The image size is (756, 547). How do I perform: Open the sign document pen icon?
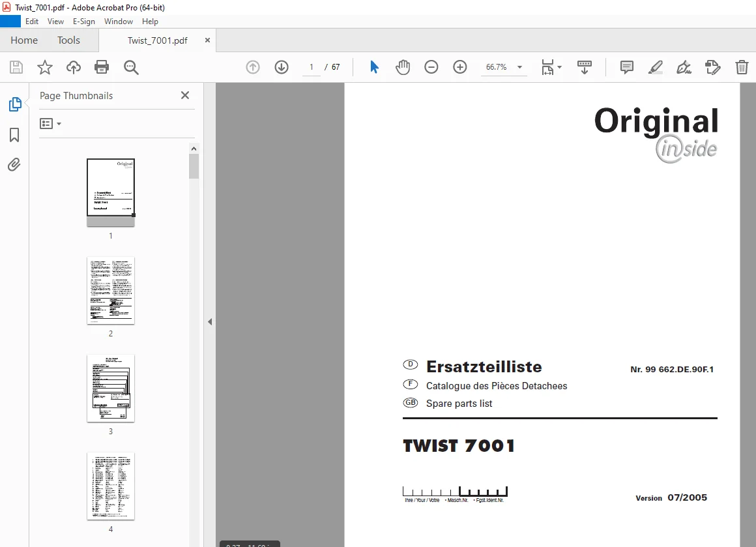point(684,67)
